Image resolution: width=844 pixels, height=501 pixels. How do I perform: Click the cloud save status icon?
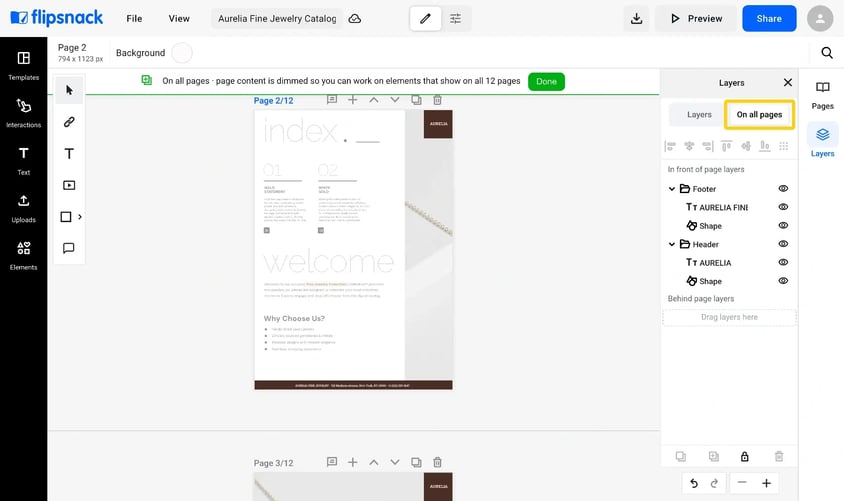point(355,19)
